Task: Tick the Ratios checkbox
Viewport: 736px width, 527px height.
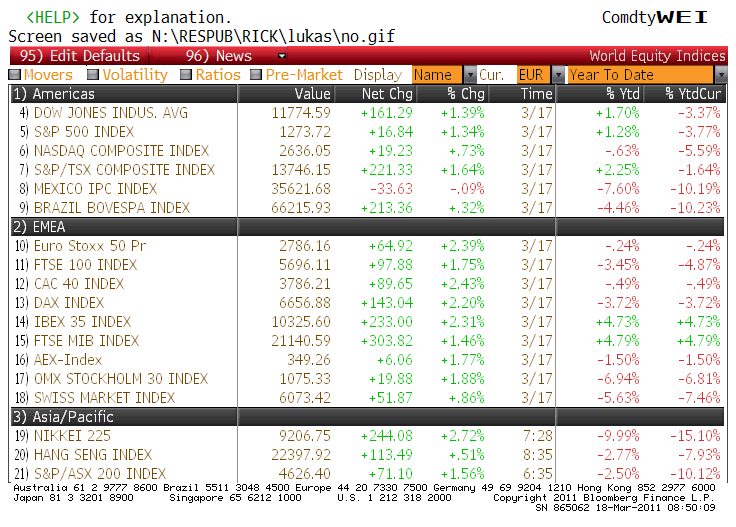Action: 186,75
